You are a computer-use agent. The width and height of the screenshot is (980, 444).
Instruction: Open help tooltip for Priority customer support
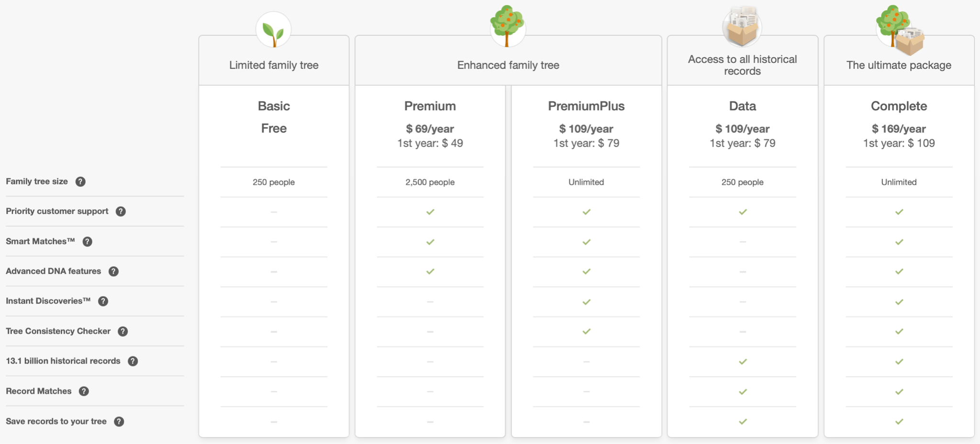(x=121, y=211)
